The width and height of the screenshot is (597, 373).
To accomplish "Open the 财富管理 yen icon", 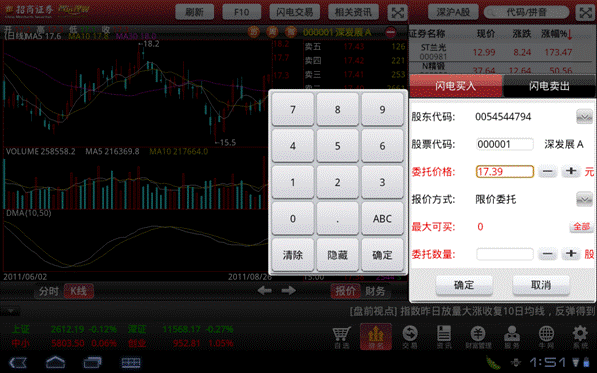I will coord(478,337).
